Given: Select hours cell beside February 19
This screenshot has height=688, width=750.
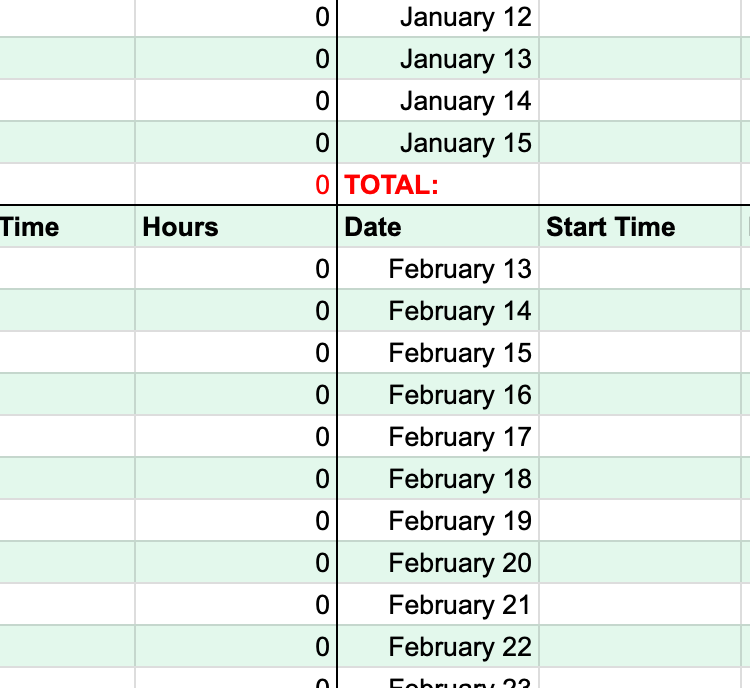Looking at the screenshot, I should click(x=236, y=521).
